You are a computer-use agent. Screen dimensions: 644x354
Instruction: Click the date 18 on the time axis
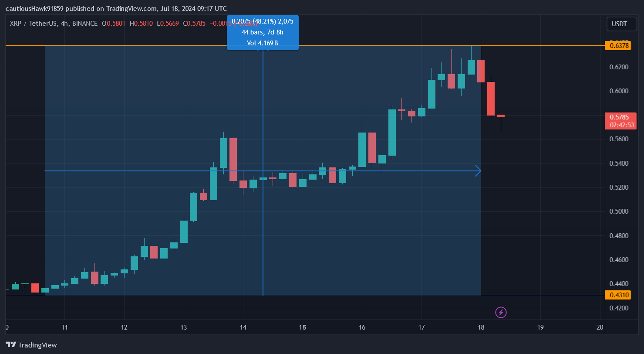coord(481,327)
